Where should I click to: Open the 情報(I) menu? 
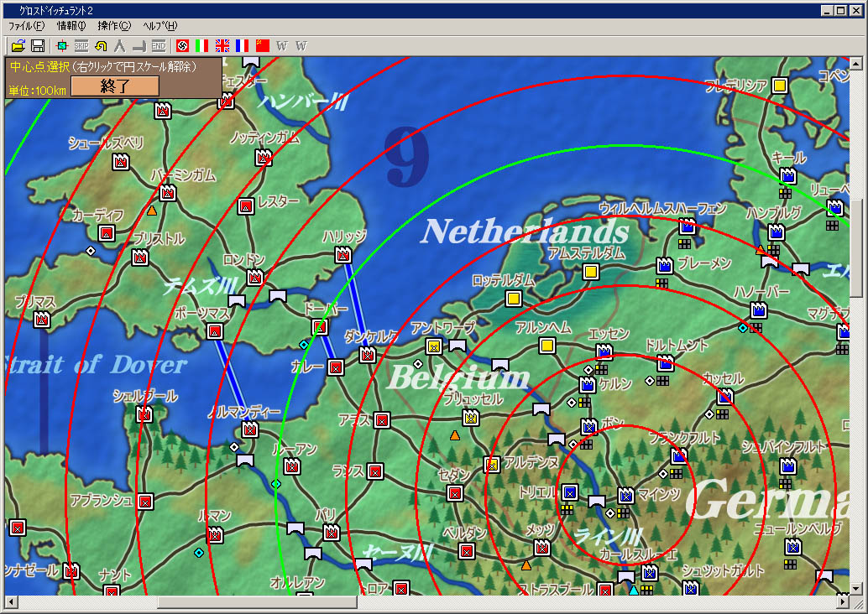tap(71, 26)
